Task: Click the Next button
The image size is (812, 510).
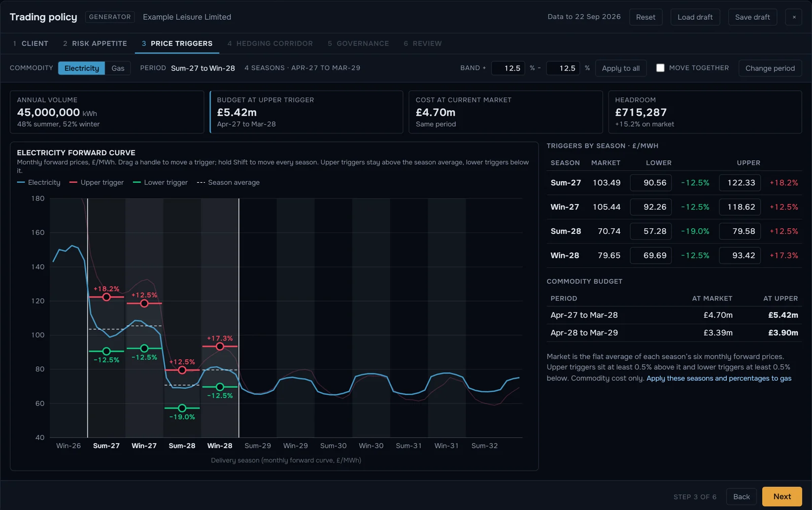Action: (x=782, y=496)
